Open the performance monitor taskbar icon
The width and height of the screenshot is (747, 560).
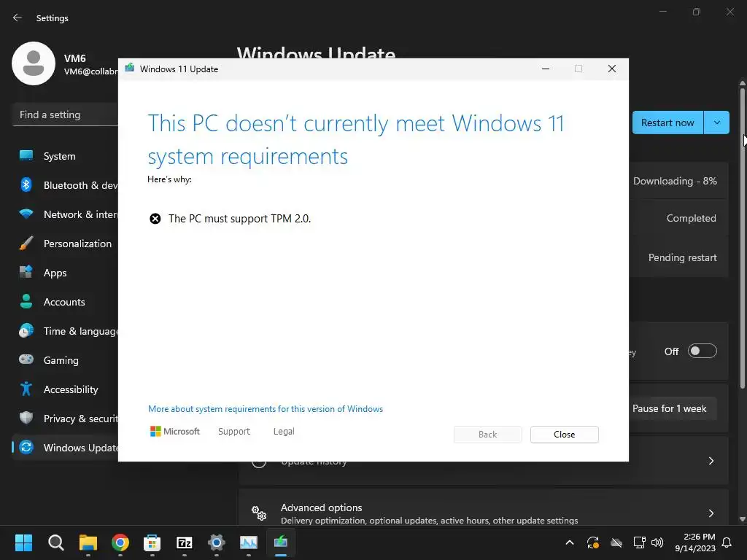point(249,542)
